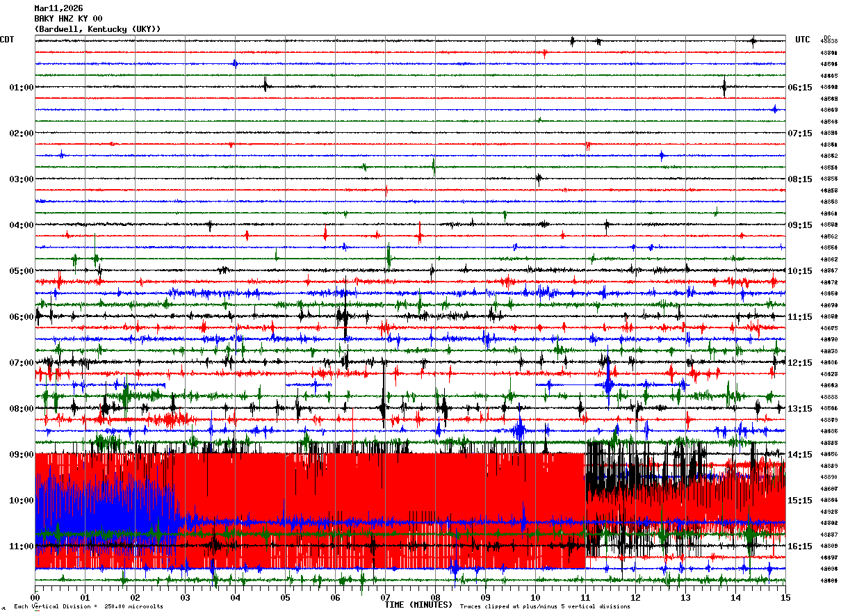
Task: Select the 05:00 CDT row label
Action: (x=22, y=271)
